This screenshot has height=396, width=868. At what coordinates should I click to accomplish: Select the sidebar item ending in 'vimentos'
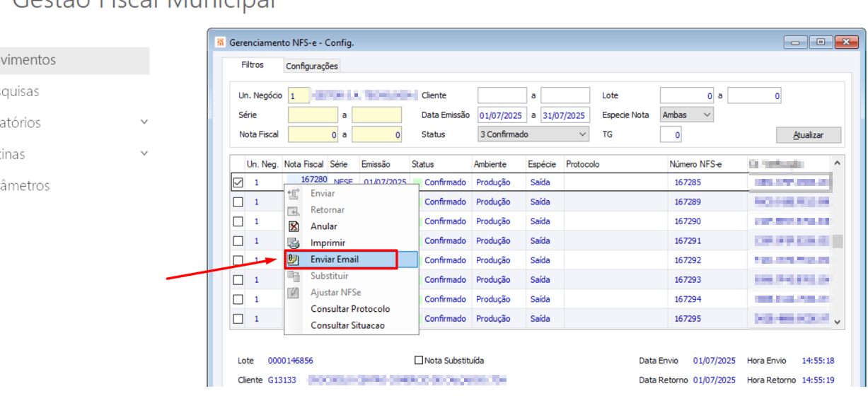[74, 60]
